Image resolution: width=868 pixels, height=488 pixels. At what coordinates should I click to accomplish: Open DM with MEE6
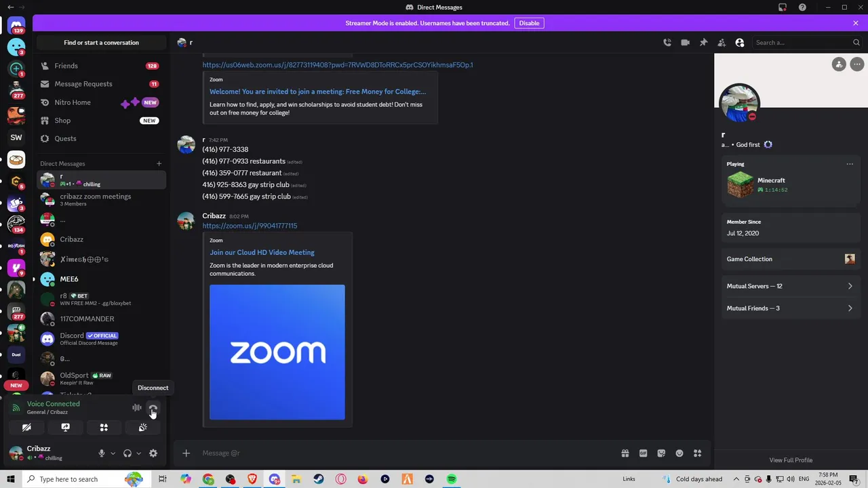102,279
